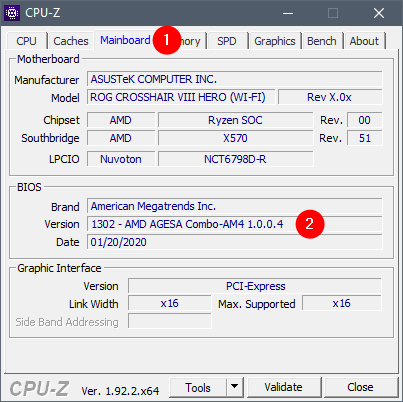Click the Chipset vendor AMD field
The height and width of the screenshot is (402, 403).
(121, 120)
